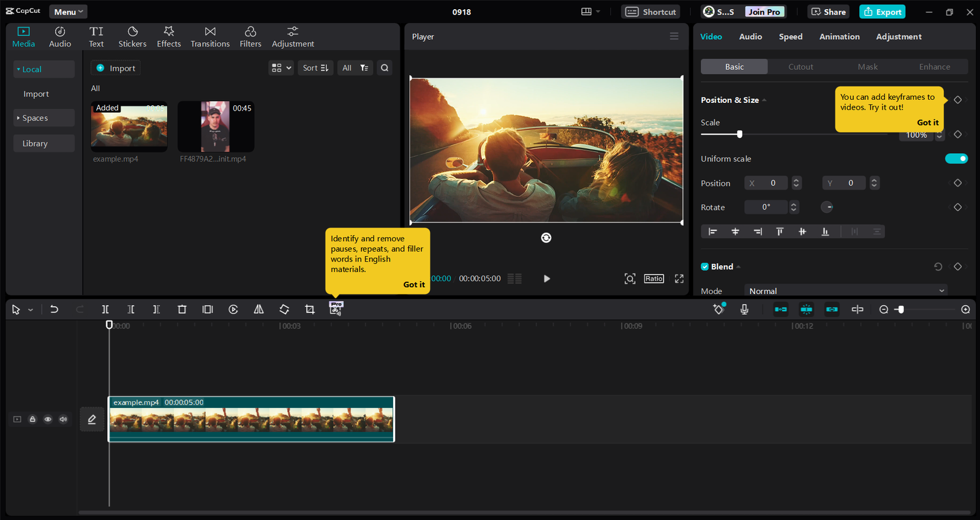Select the example.mp4 media thumbnail
Screen dimensions: 980x520
coord(129,126)
